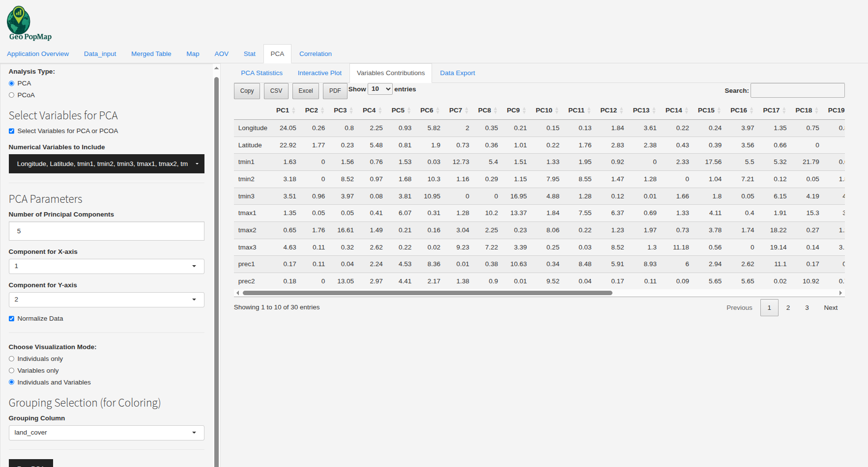Click sidebar scroll up arrow
The image size is (868, 467).
click(216, 68)
